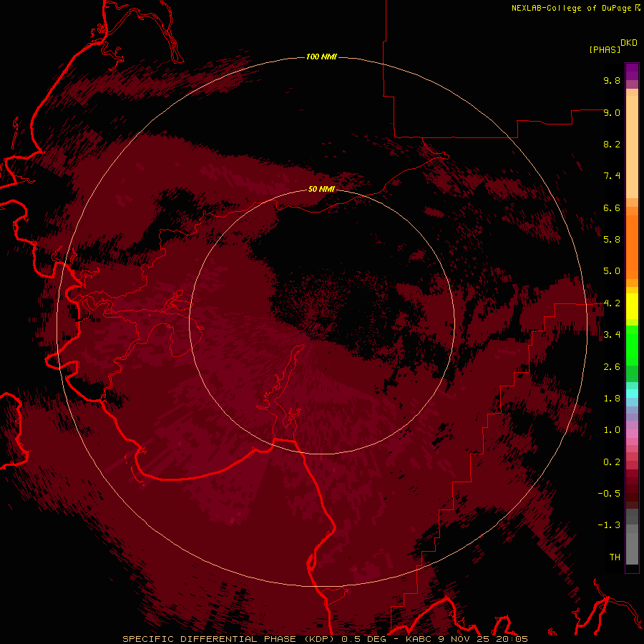Screen dimensions: 644x644
Task: Click the SPECIFIC DIFFERENTIAL PHASE (KDP) caption text
Action: (228, 639)
